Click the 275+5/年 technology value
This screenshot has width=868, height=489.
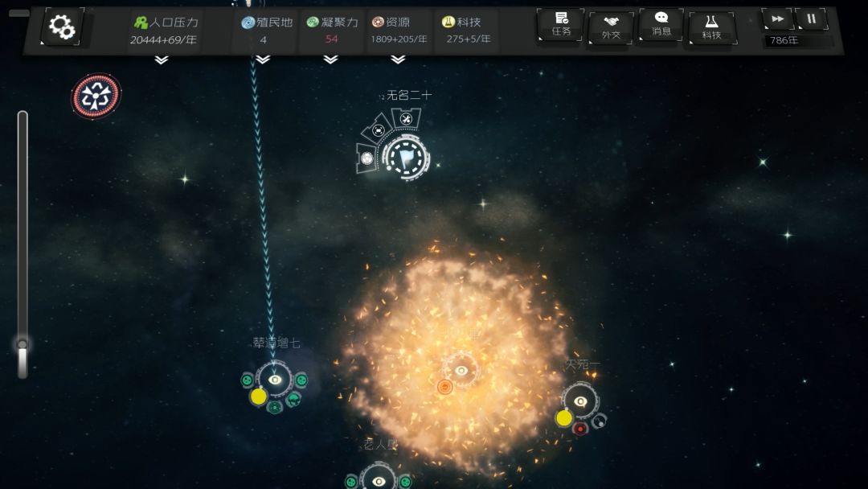(469, 39)
